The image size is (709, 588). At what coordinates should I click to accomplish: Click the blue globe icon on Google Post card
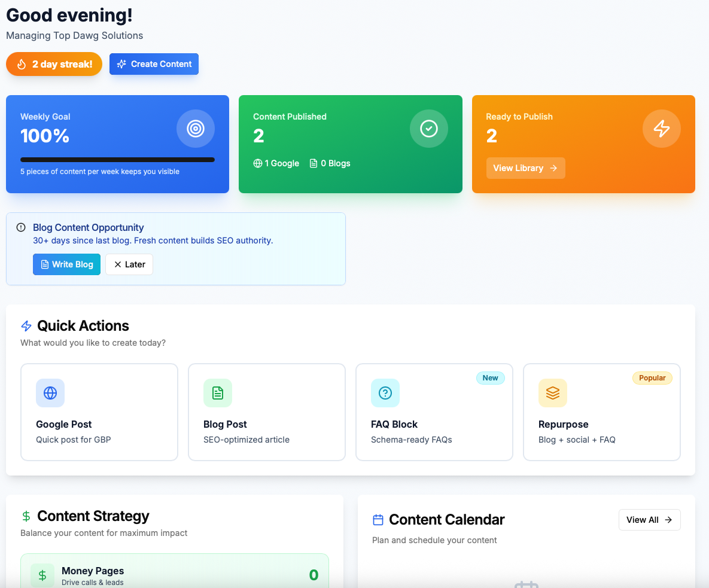pos(50,393)
